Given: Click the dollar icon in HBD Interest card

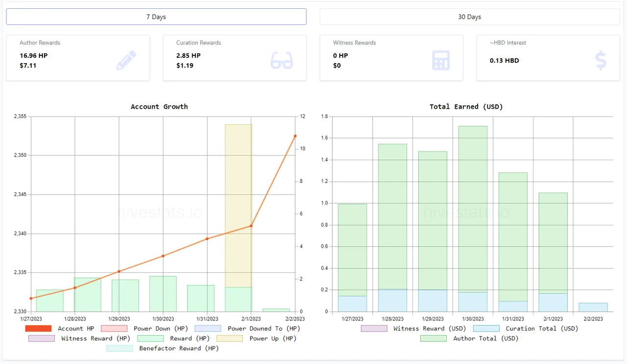Looking at the screenshot, I should click(601, 60).
